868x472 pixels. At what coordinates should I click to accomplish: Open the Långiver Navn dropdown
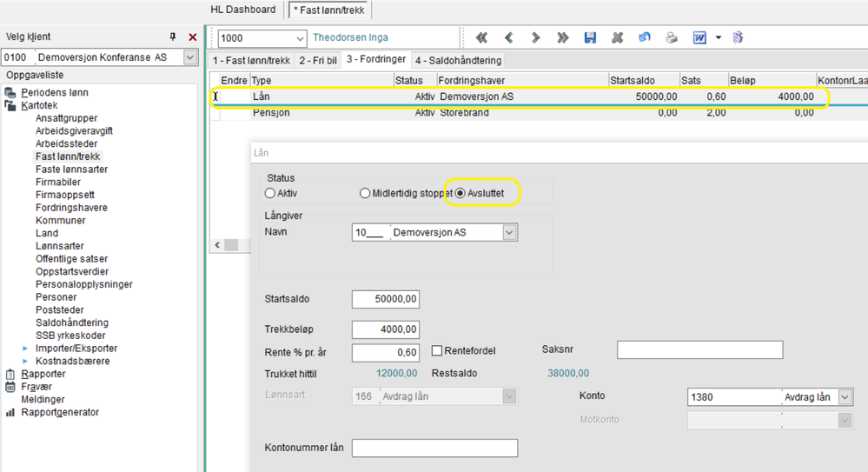tap(510, 233)
